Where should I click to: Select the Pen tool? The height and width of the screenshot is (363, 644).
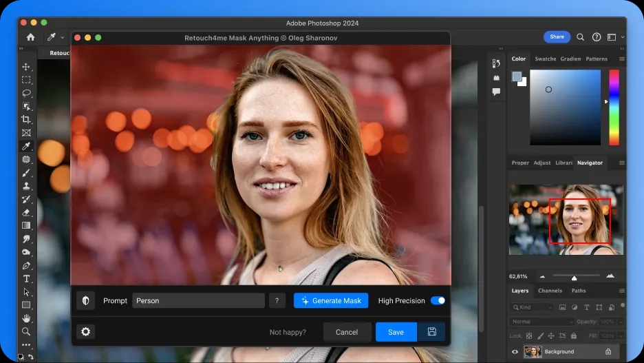[26, 266]
